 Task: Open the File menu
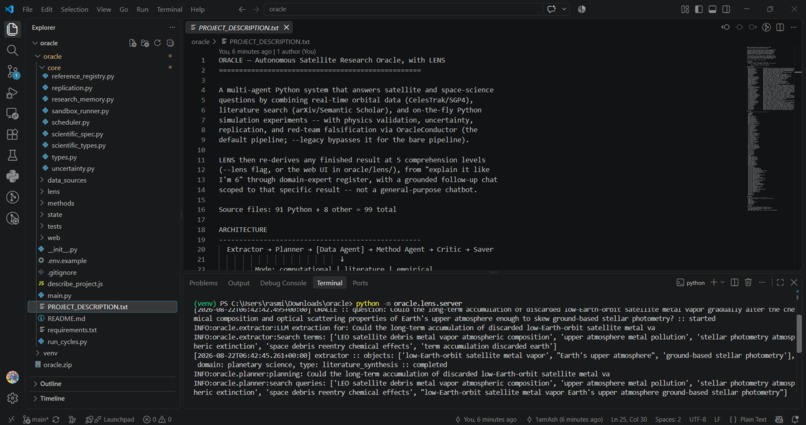click(27, 9)
